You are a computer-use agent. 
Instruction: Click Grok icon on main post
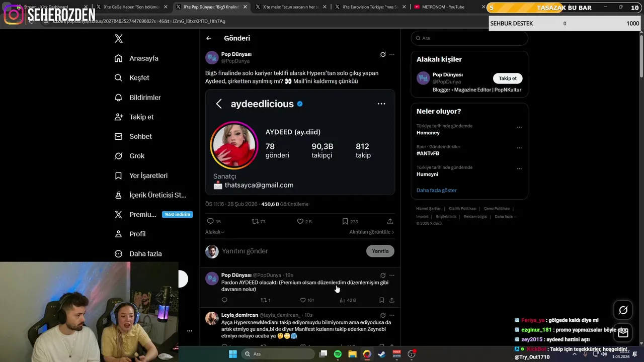coord(383,54)
